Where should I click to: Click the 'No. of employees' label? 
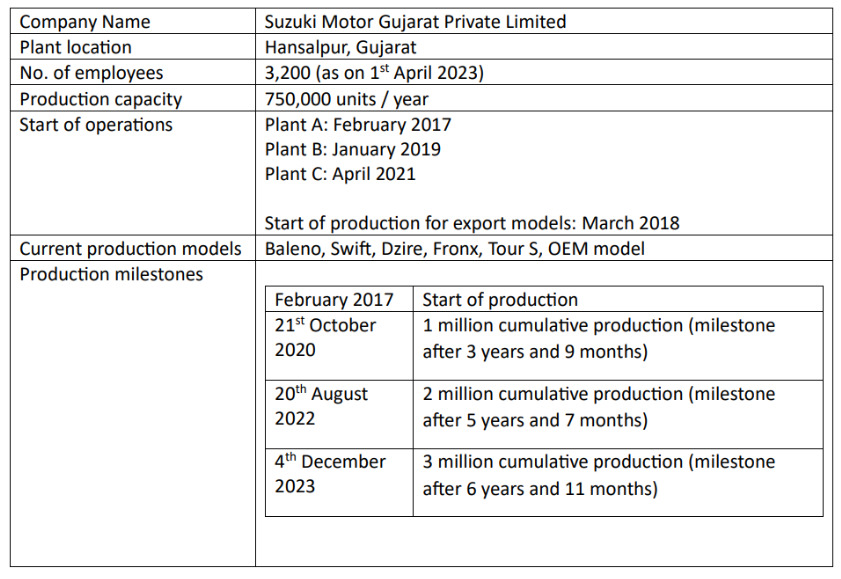click(x=91, y=73)
